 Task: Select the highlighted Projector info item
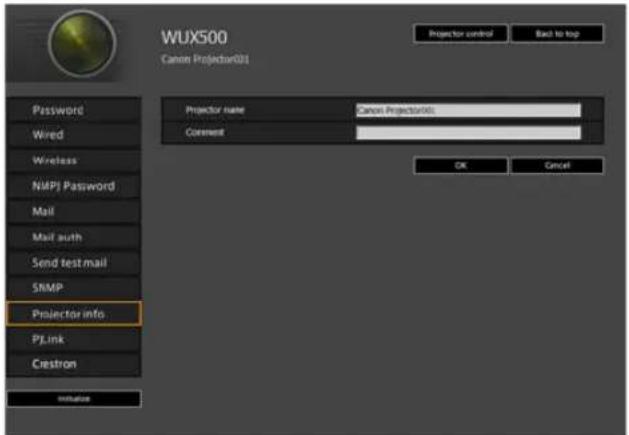pos(74,313)
